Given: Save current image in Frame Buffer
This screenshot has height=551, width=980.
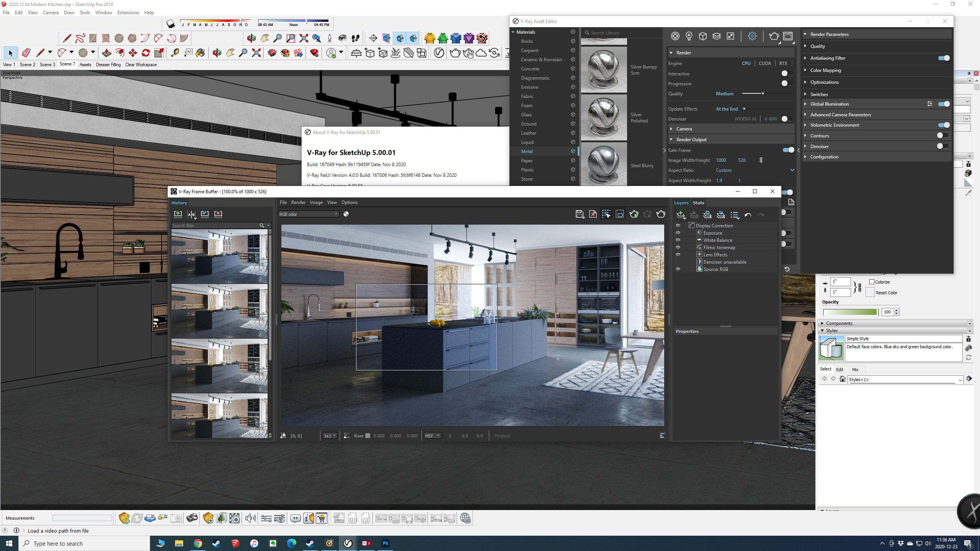Looking at the screenshot, I should click(580, 214).
